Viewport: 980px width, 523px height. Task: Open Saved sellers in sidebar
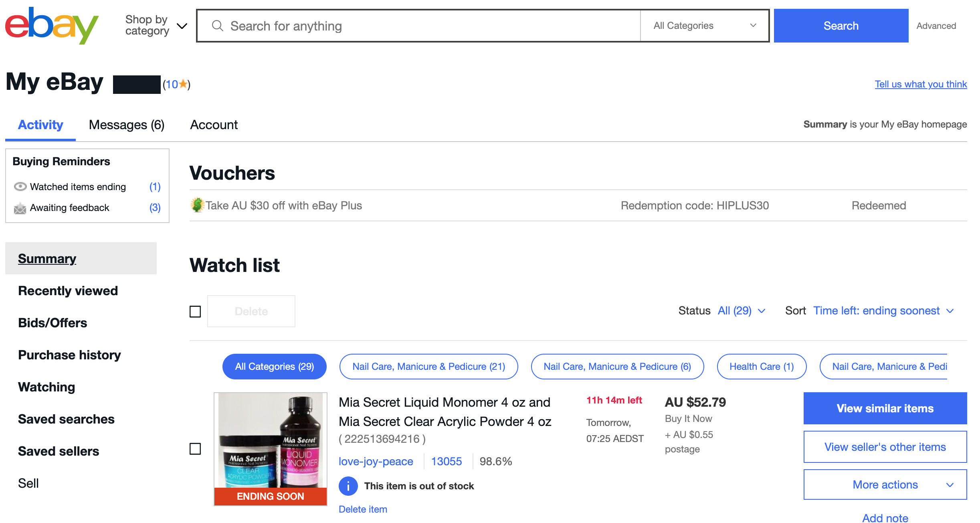pos(59,451)
